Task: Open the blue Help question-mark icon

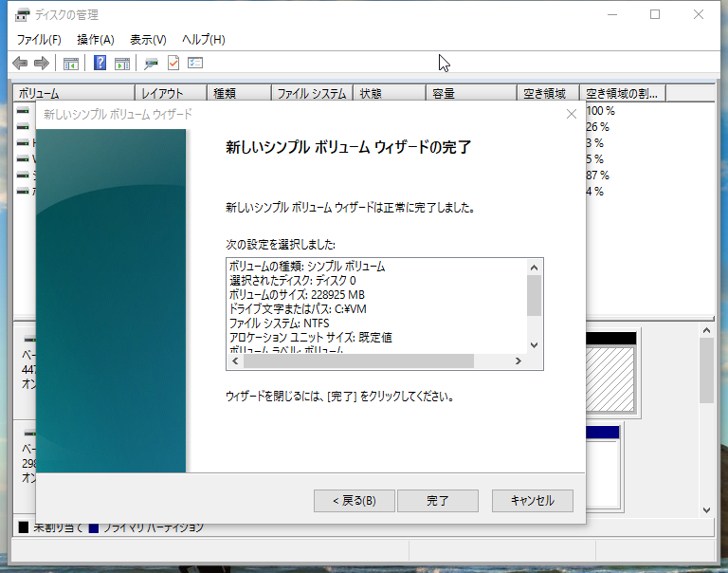Action: click(100, 63)
